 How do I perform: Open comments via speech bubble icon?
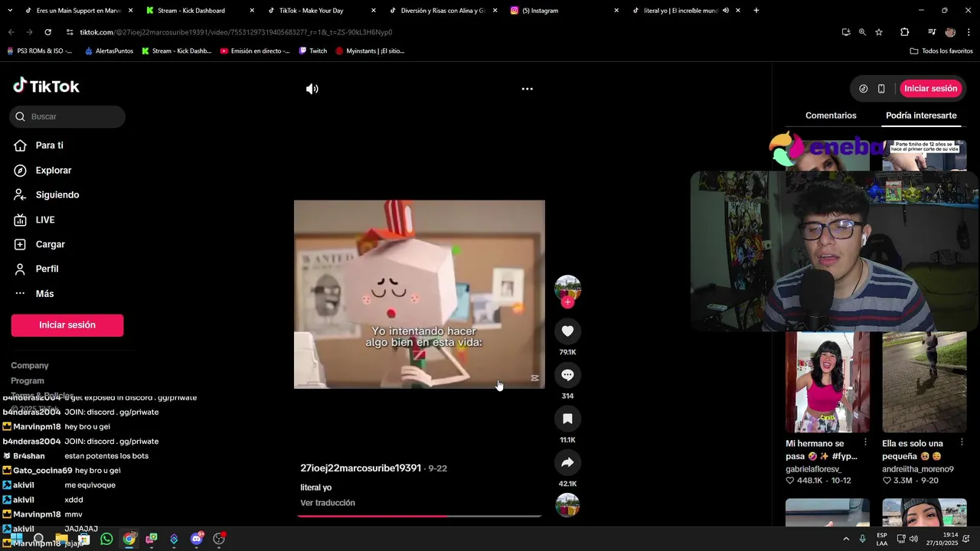click(567, 375)
